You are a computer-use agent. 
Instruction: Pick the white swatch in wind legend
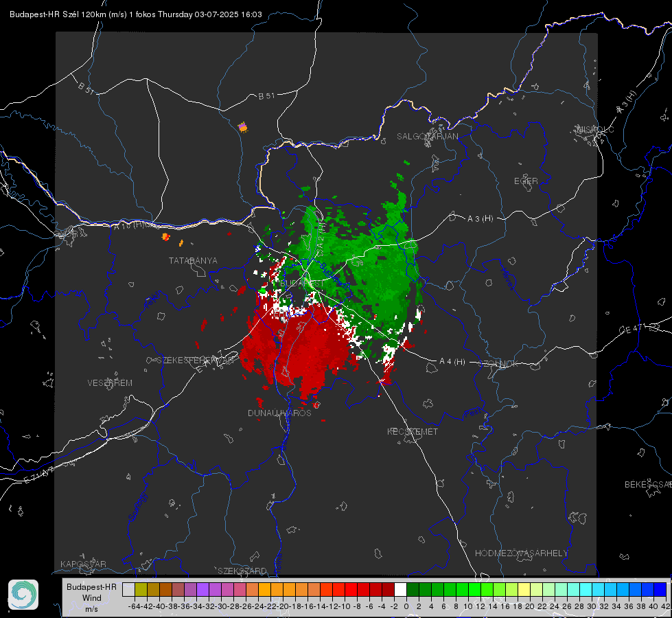point(400,590)
